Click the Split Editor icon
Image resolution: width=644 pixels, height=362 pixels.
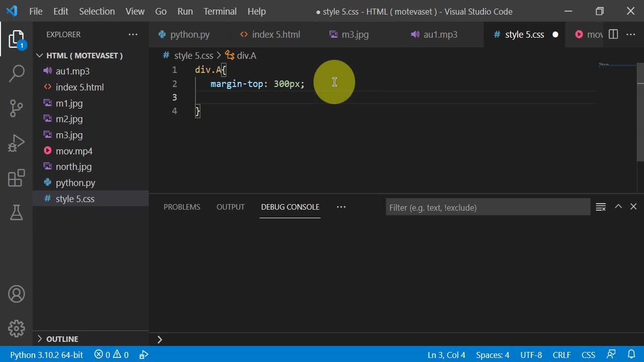(613, 34)
